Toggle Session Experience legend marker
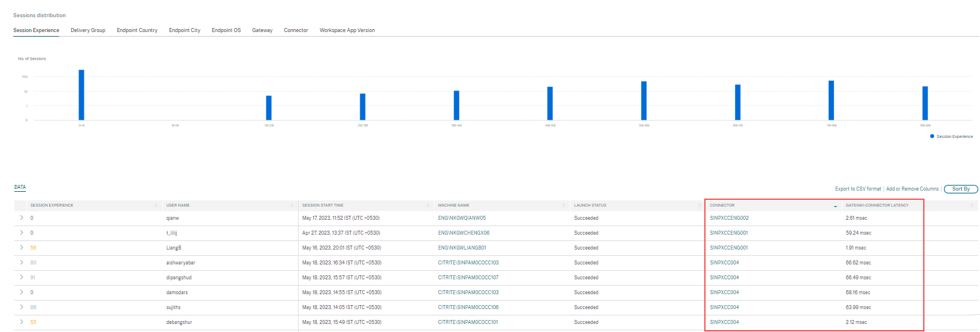The width and height of the screenshot is (980, 332). [x=932, y=136]
